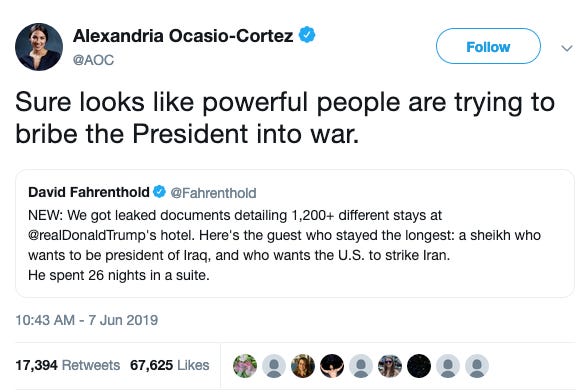This screenshot has height=392, width=583.
Task: Open the sixth liker avatar with sunglasses
Action: pos(390,366)
